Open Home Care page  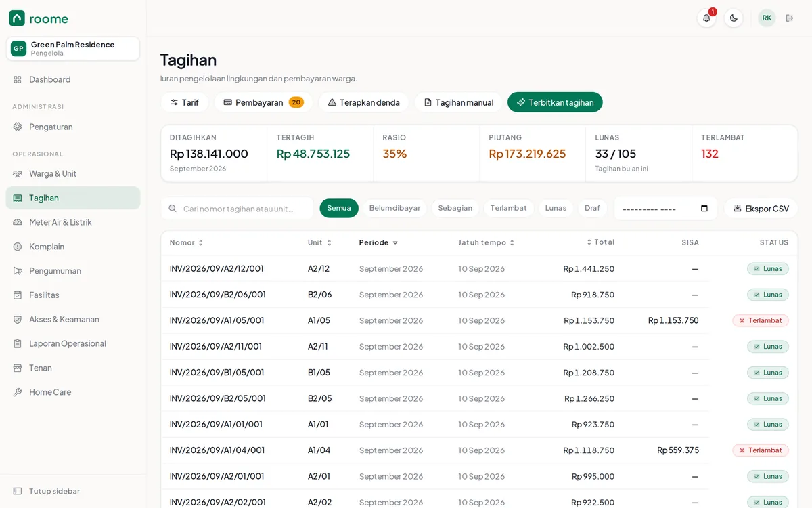(73, 392)
